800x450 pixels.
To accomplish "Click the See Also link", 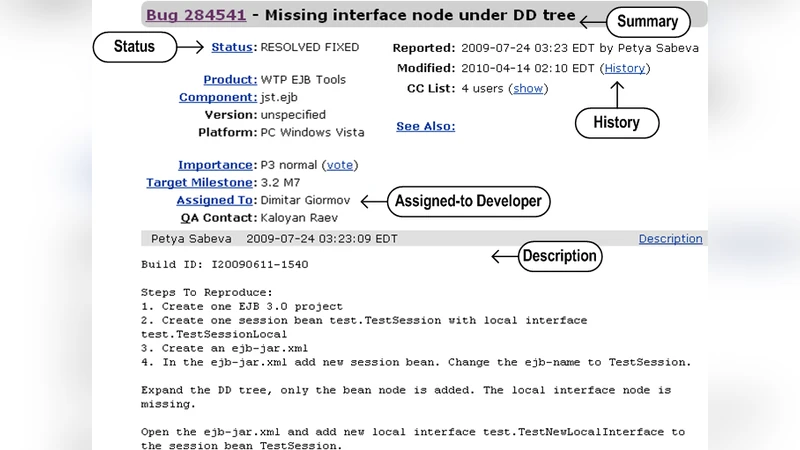I will tap(425, 126).
